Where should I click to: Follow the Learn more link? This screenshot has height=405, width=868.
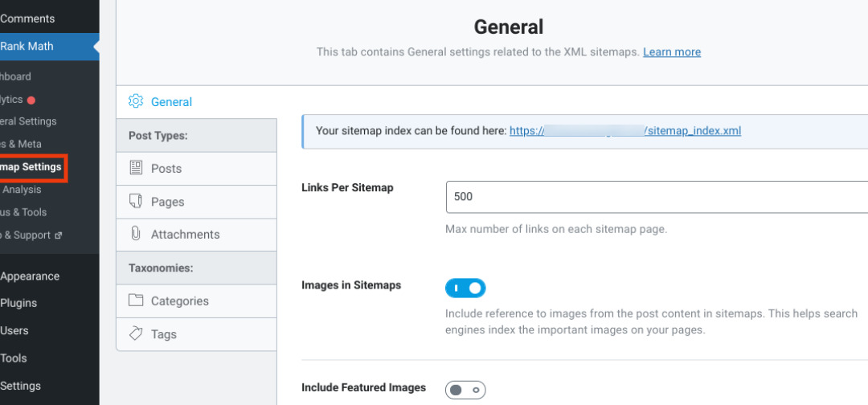671,51
